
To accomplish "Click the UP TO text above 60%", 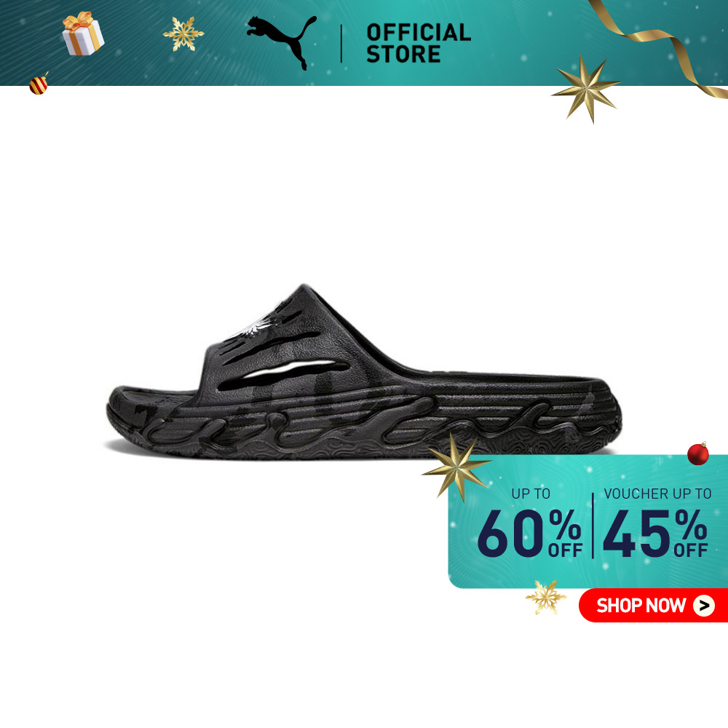I will coord(531,494).
